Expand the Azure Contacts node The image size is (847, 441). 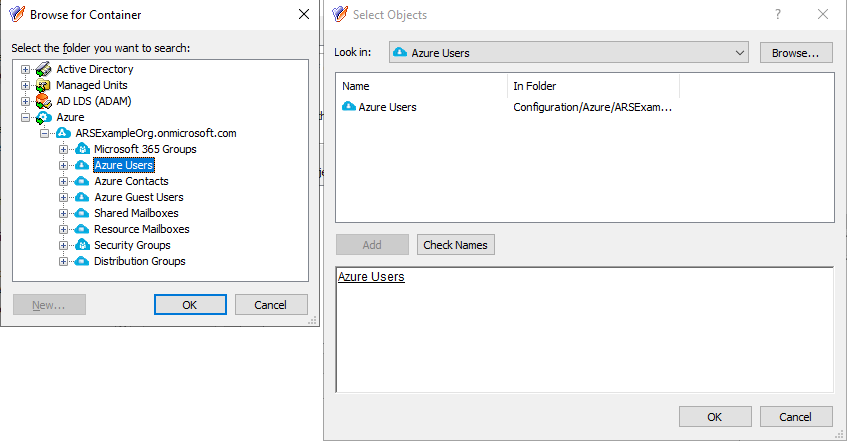[63, 182]
